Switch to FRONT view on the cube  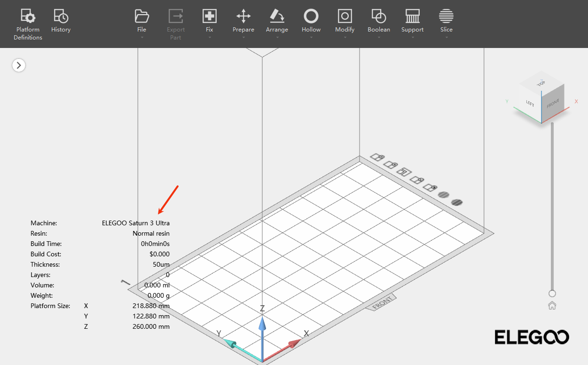[553, 103]
